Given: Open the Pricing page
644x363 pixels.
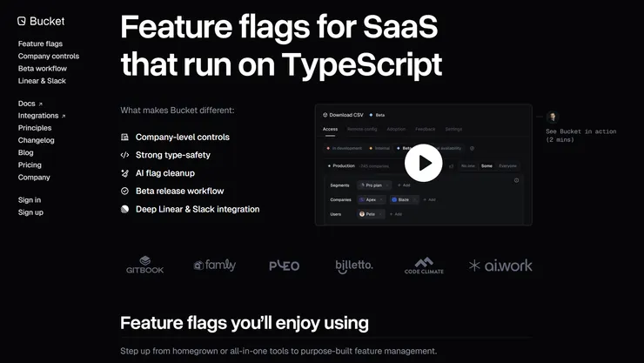Looking at the screenshot, I should coord(30,165).
